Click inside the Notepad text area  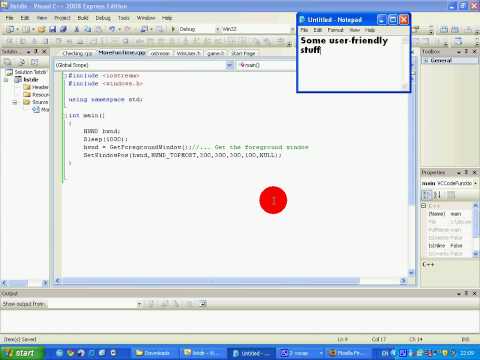[x=350, y=62]
